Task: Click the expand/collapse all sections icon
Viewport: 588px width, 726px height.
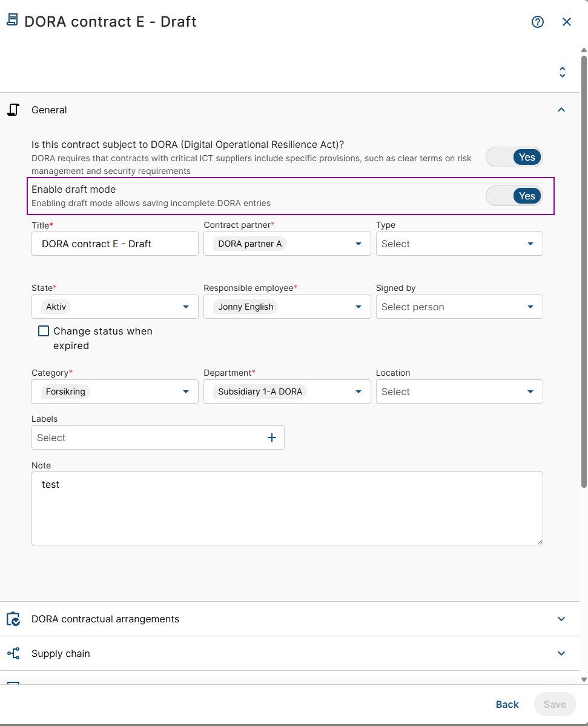Action: [562, 72]
